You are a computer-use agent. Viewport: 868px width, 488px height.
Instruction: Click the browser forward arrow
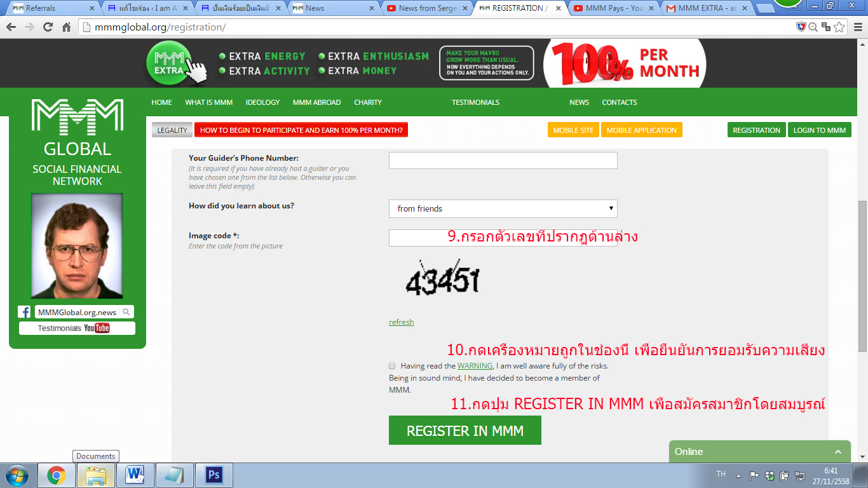coord(29,27)
